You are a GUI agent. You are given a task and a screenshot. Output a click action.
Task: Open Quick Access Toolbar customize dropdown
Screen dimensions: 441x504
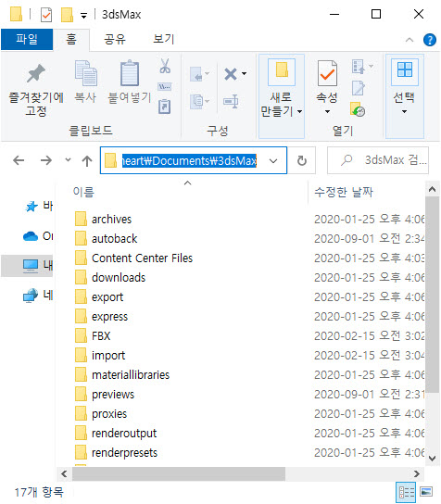tap(83, 15)
